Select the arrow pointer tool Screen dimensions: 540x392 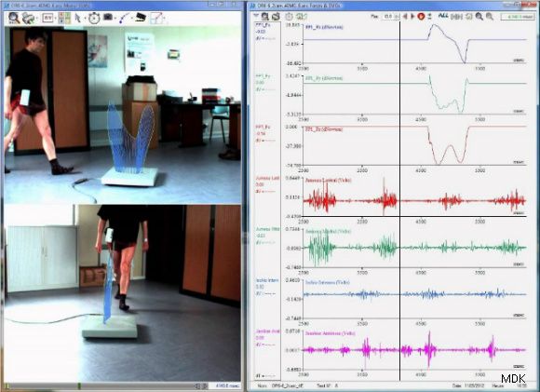[78, 18]
